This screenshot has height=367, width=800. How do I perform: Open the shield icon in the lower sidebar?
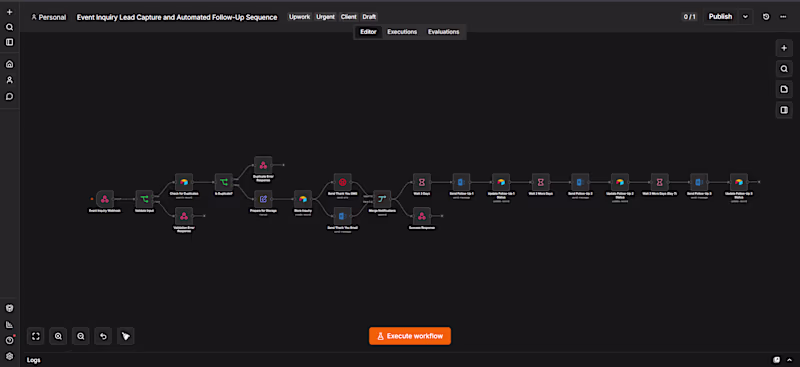9,308
